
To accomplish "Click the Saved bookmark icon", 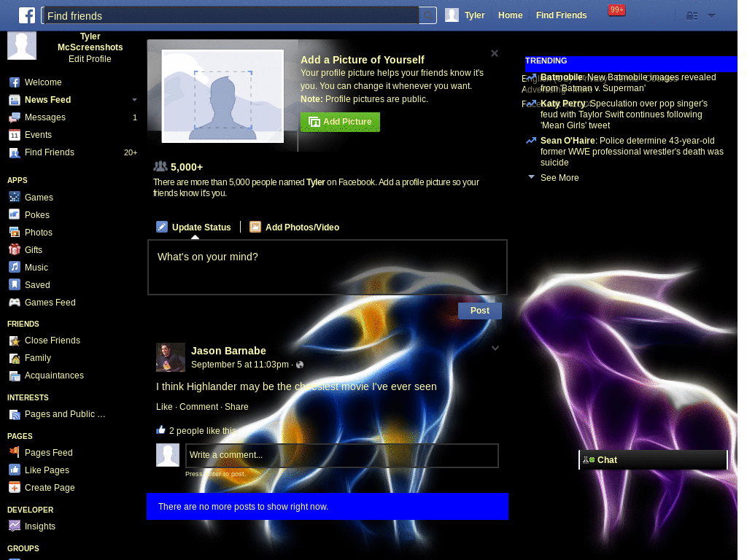I will [x=15, y=285].
